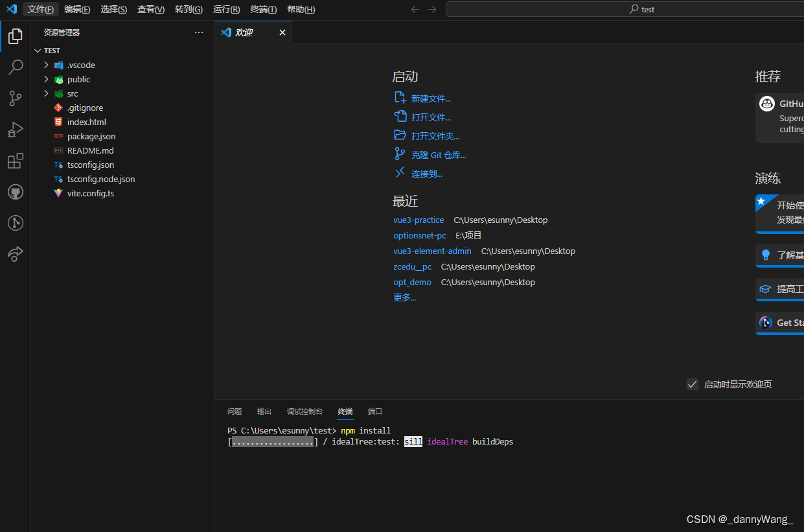
Task: Click the Vite icon of vite.config.ts
Action: (x=58, y=193)
